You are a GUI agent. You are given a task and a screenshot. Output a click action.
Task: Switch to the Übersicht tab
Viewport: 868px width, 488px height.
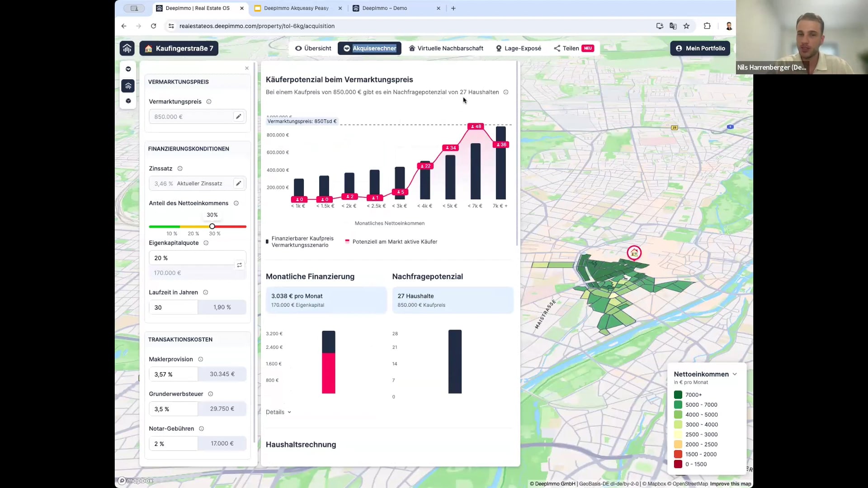point(313,48)
